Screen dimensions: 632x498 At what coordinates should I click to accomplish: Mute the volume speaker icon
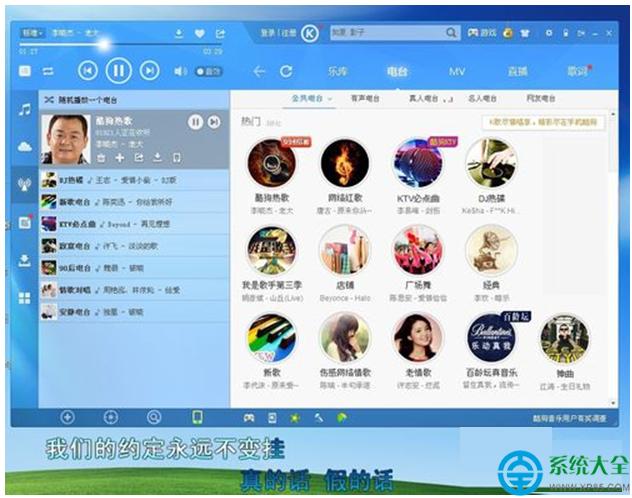pyautogui.click(x=180, y=72)
